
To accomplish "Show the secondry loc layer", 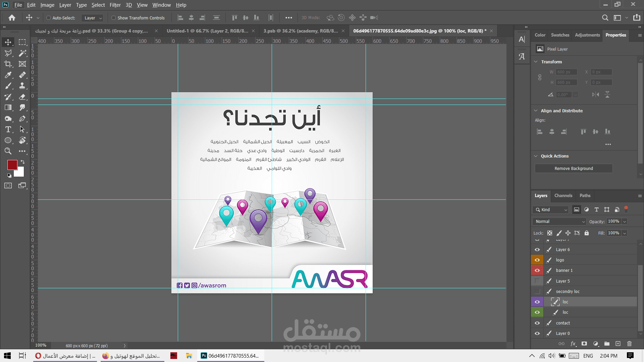I will click(537, 292).
